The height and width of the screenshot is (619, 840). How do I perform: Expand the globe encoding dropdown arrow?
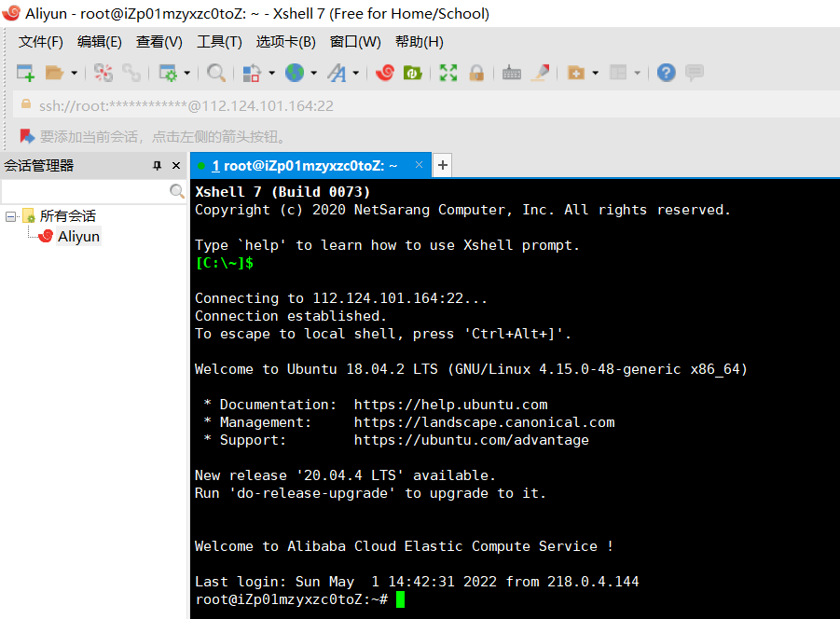pyautogui.click(x=313, y=73)
